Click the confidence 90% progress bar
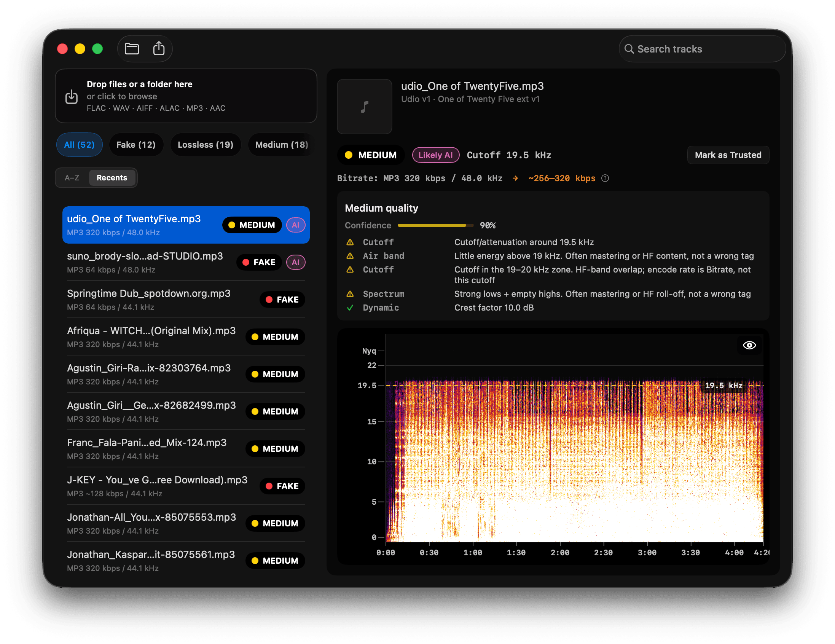 435,226
